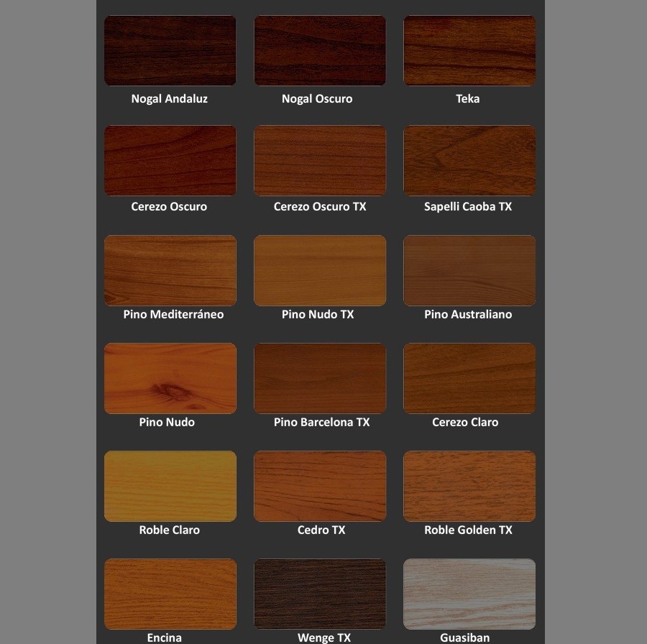
Task: Pick the Pino Nudo TX swatch
Action: click(320, 271)
